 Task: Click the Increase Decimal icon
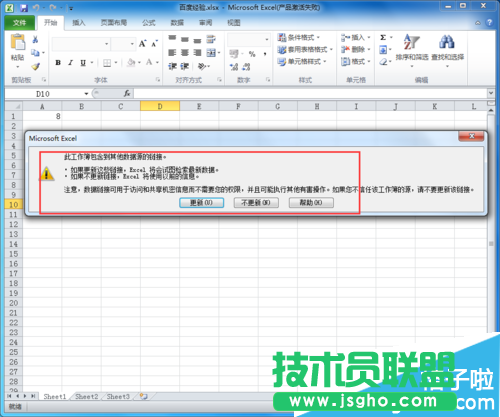pos(234,67)
